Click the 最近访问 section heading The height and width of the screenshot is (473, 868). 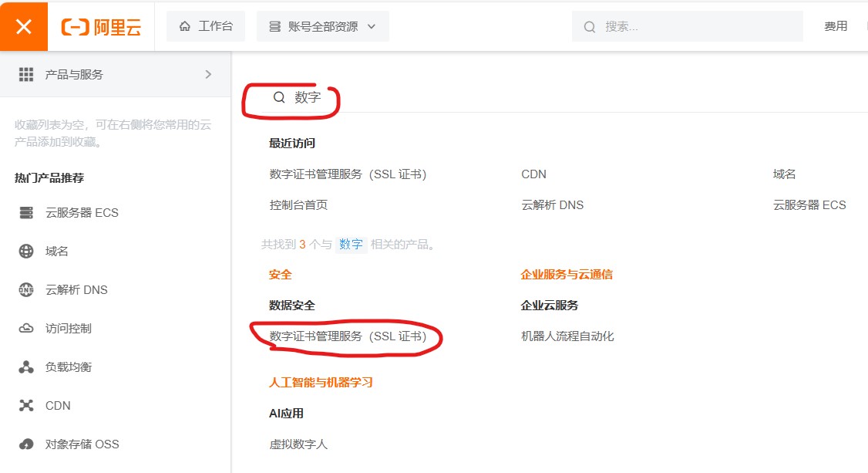292,144
